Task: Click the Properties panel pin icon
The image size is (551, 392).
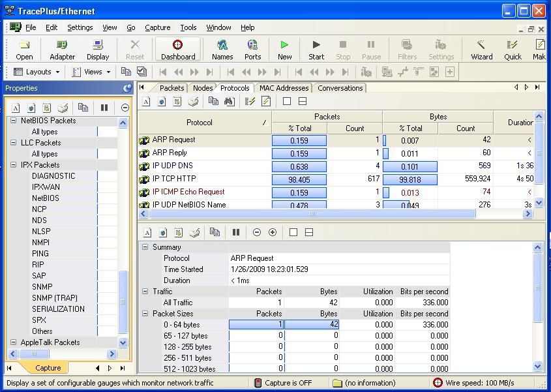Action: pyautogui.click(x=128, y=88)
